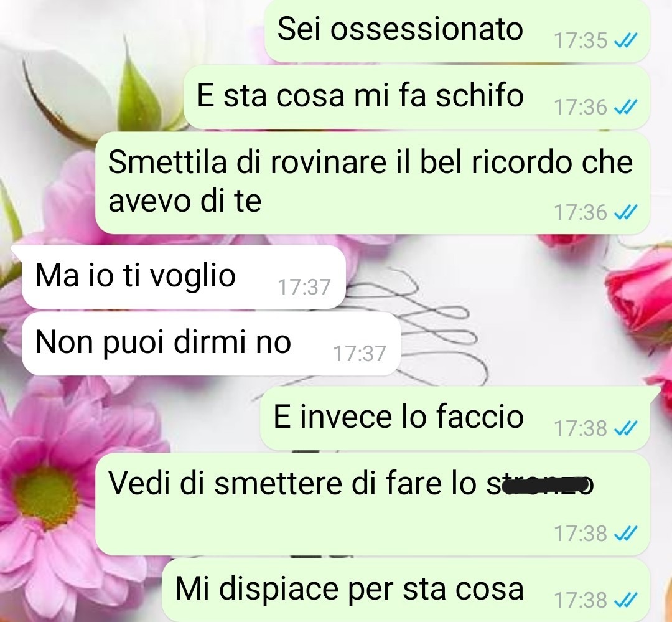This screenshot has height=622, width=672.
Task: Click the 17:37 timestamp on 'Ma io ti voglio'
Action: tap(304, 287)
